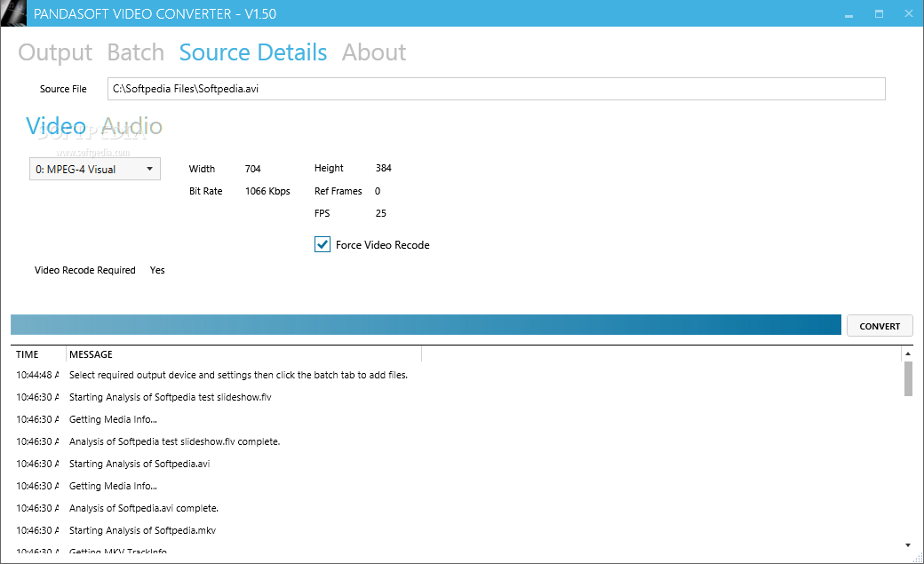Click the Bit Rate value 1066 Kbps
The height and width of the screenshot is (564, 924).
(x=267, y=191)
